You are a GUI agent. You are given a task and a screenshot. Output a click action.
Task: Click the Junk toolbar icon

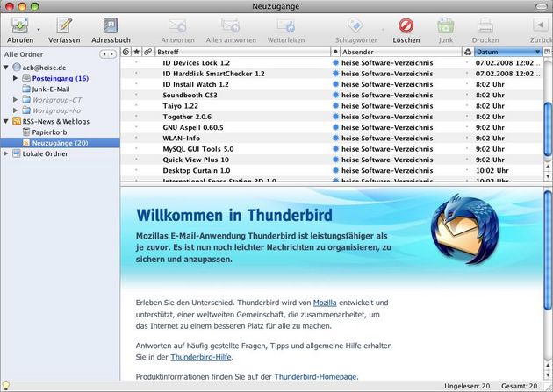(445, 25)
